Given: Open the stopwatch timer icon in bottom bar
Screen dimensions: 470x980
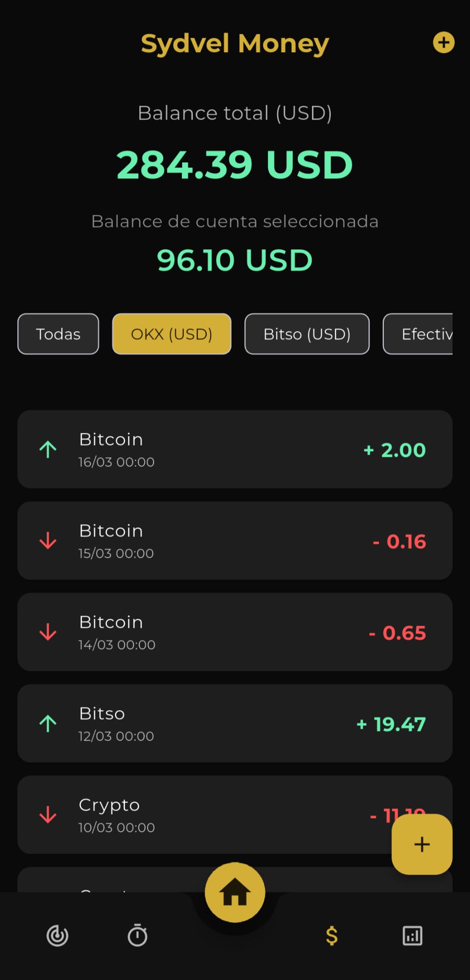Looking at the screenshot, I should click(x=137, y=935).
